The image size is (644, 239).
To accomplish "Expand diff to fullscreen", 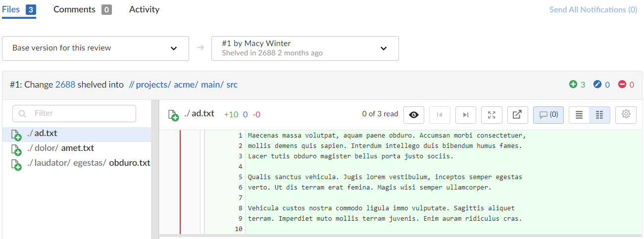I will (492, 115).
